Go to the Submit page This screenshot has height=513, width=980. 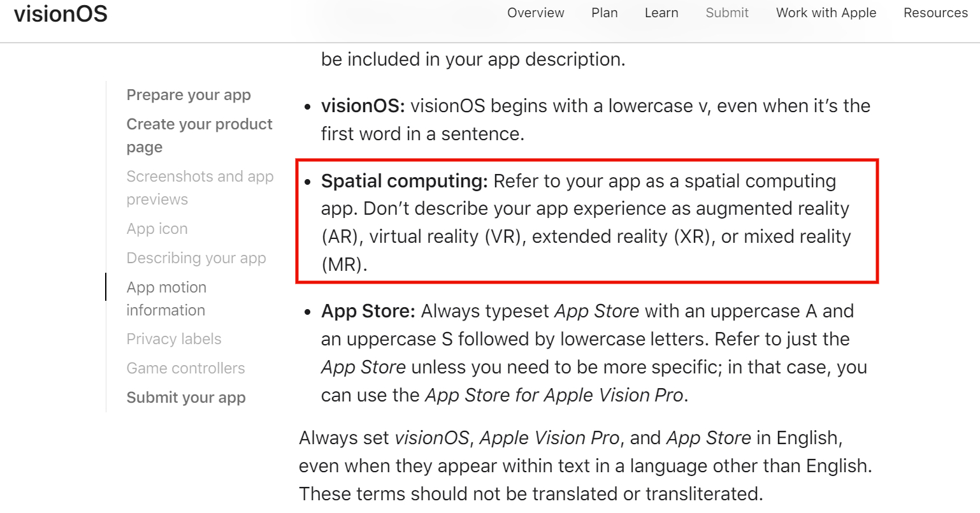pos(726,13)
